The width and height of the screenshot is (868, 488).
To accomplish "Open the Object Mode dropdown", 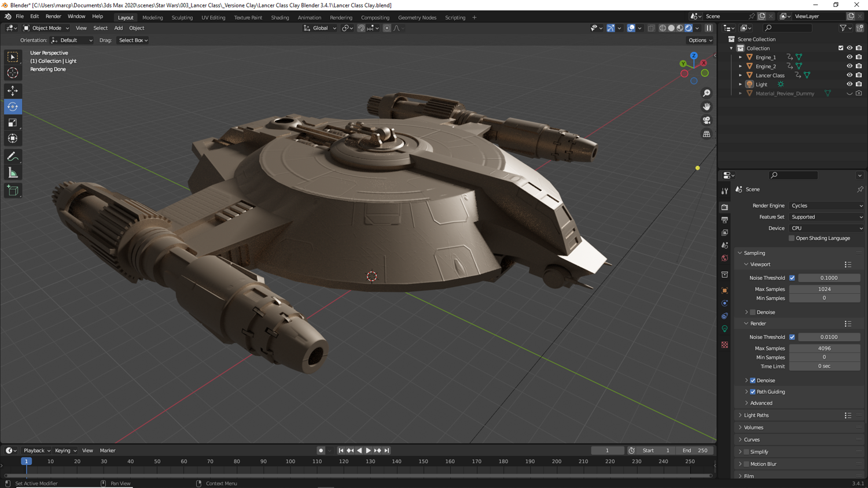I will (46, 28).
